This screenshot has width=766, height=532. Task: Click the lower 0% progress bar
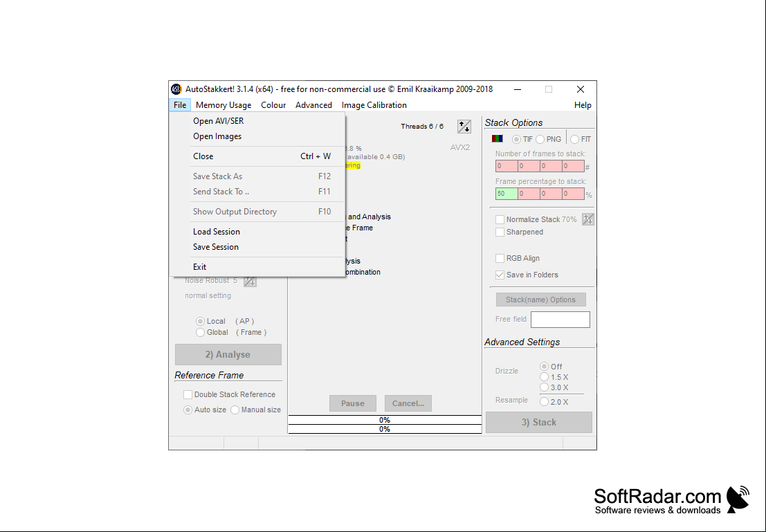pos(385,429)
